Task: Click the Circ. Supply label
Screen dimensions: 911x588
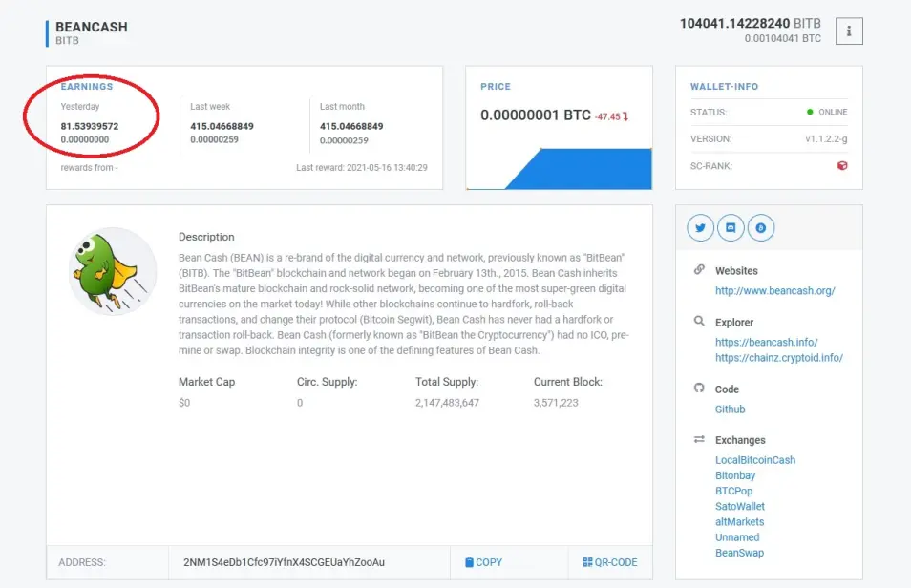Action: pos(328,382)
